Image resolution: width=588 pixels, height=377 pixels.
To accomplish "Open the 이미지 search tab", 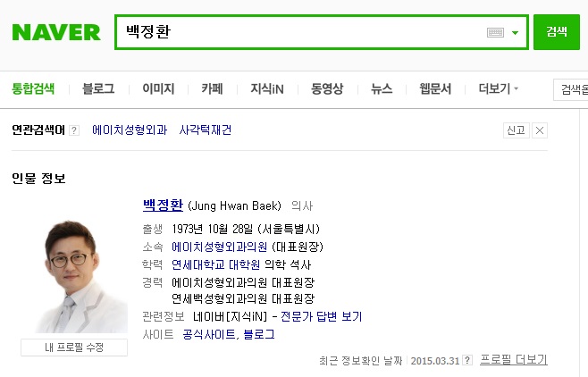I will [x=158, y=88].
